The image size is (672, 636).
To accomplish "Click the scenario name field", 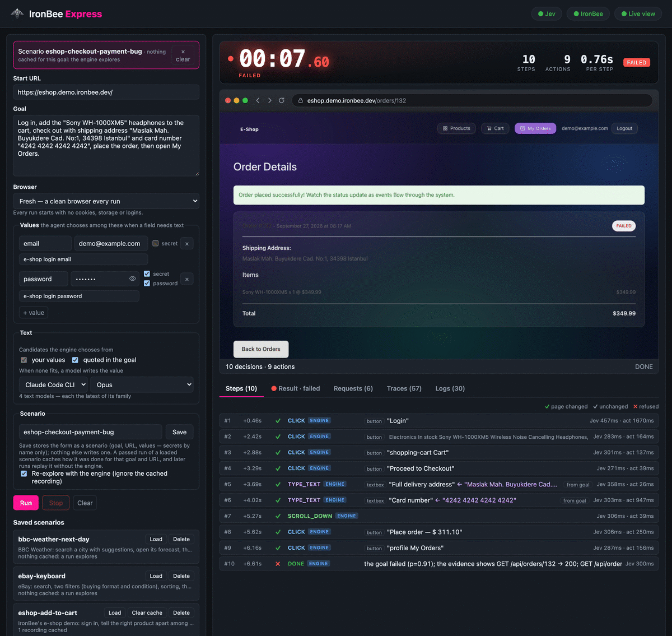I will point(91,432).
